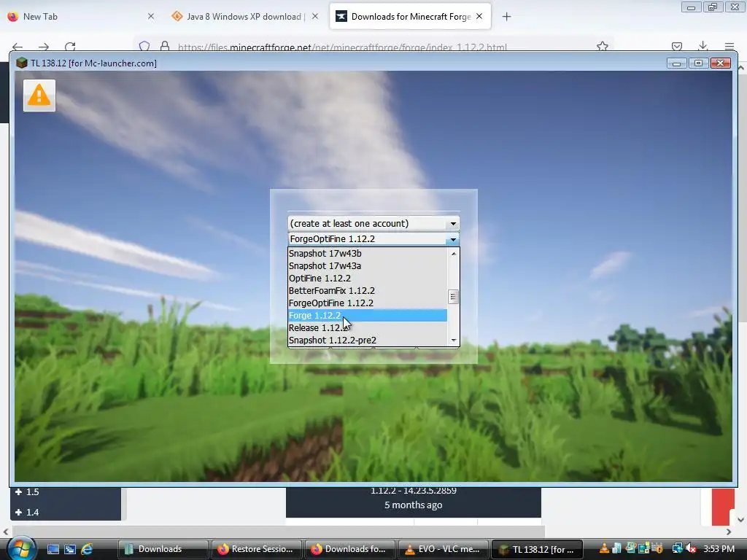Click the TL launcher title bar icon
Image resolution: width=747 pixels, height=560 pixels.
click(21, 63)
